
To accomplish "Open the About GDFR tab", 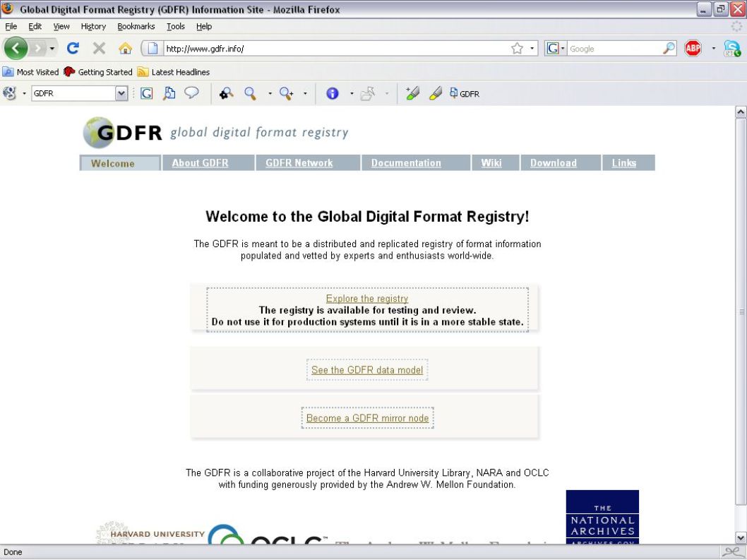I will point(208,162).
